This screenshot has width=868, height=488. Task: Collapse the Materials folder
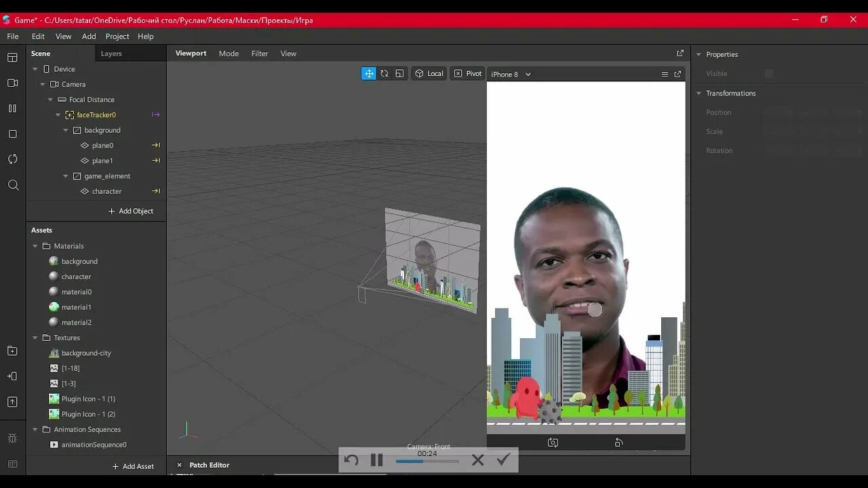tap(35, 246)
